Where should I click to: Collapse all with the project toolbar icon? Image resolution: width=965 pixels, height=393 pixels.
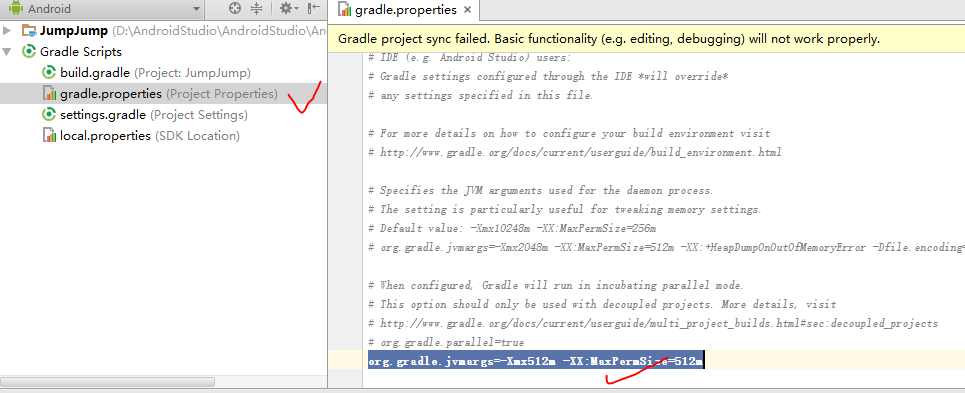point(257,9)
